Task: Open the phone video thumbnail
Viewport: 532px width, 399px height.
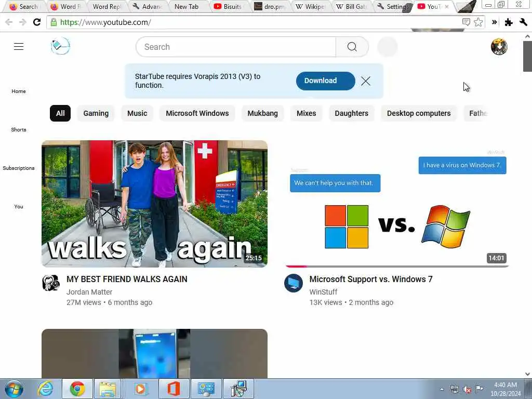Action: coord(154,353)
